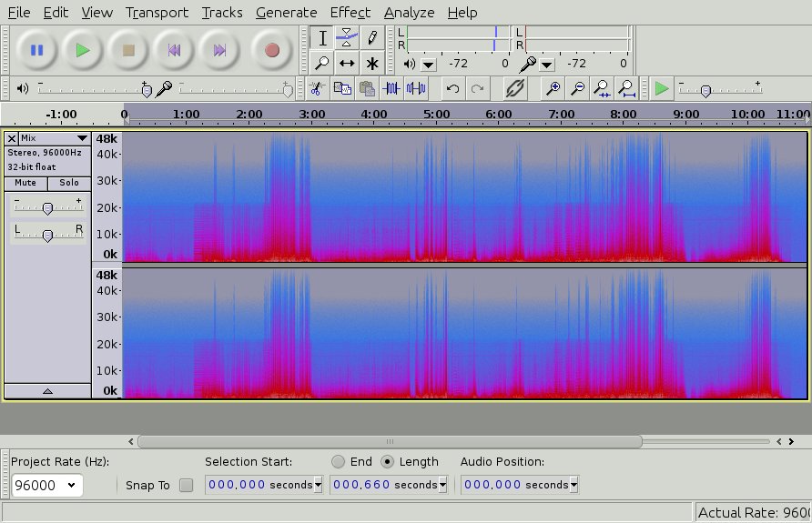Select the Selection (I-beam) tool

[322, 38]
